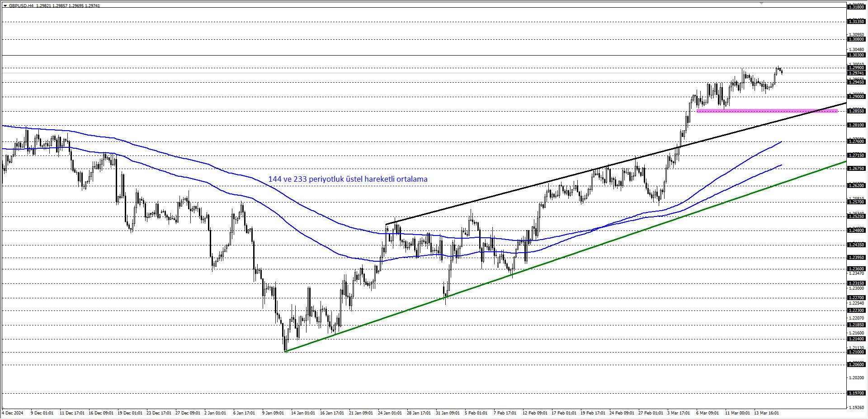Click the 1.27150 price level label
This screenshot has height=419, width=868.
856,155
